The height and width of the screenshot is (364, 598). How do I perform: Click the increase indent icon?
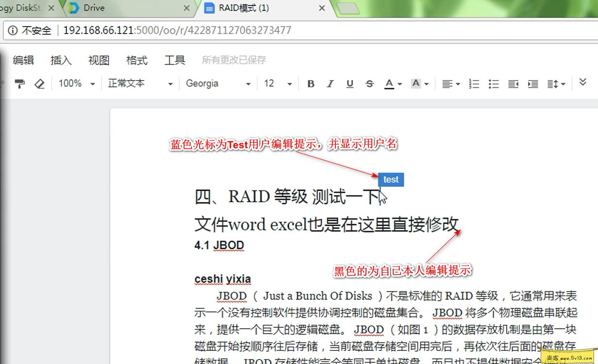pyautogui.click(x=532, y=83)
